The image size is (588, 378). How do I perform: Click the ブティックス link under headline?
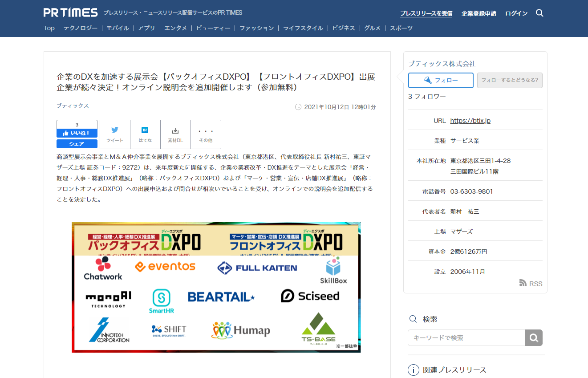point(73,106)
